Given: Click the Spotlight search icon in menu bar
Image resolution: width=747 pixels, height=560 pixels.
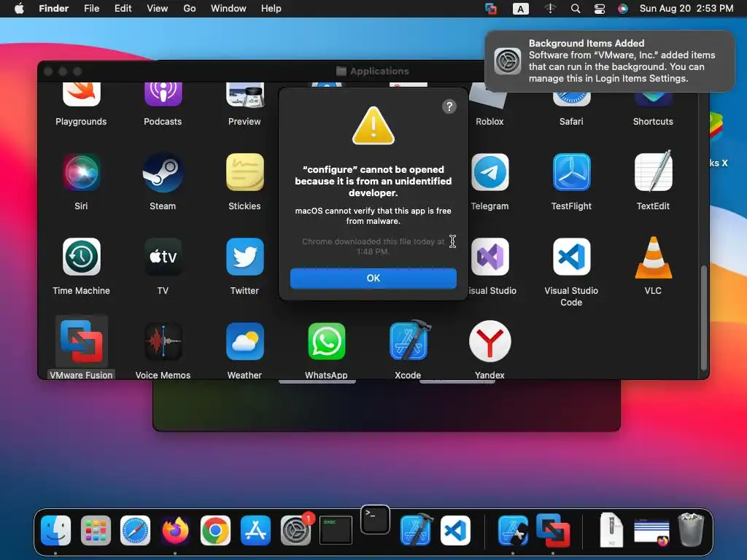Looking at the screenshot, I should [x=576, y=9].
